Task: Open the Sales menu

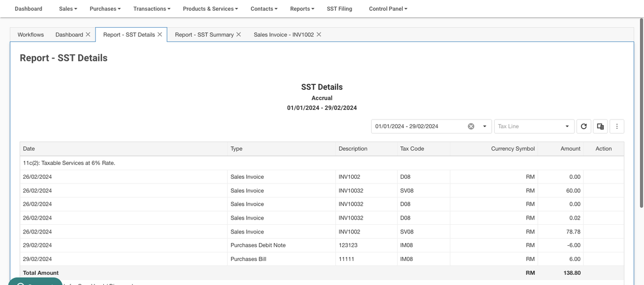Action: point(67,9)
